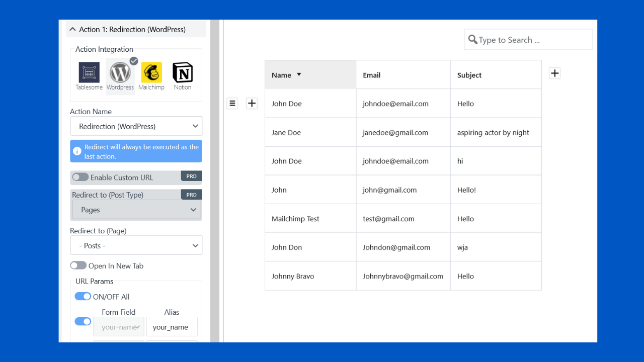
Task: Disable the your-name form field toggle
Action: tap(83, 321)
